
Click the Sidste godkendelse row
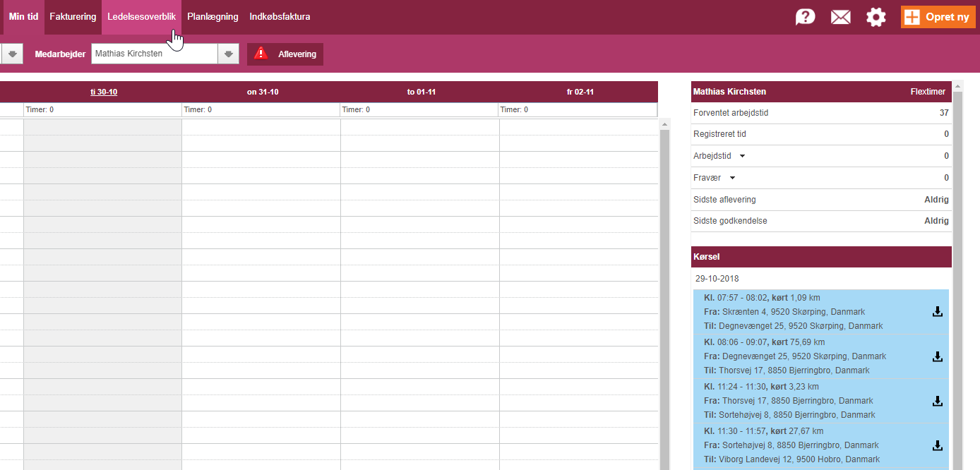click(x=821, y=221)
